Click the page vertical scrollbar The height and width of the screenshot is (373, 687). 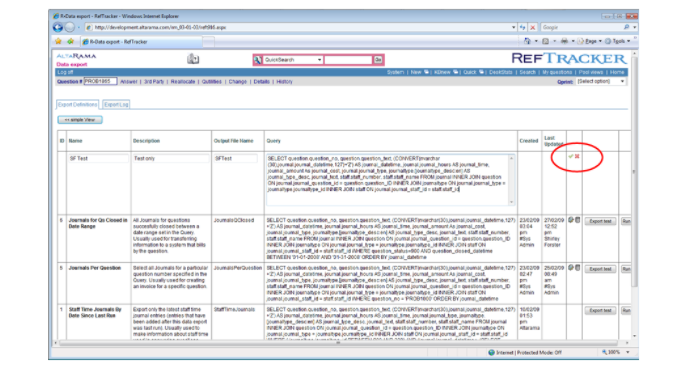634,195
